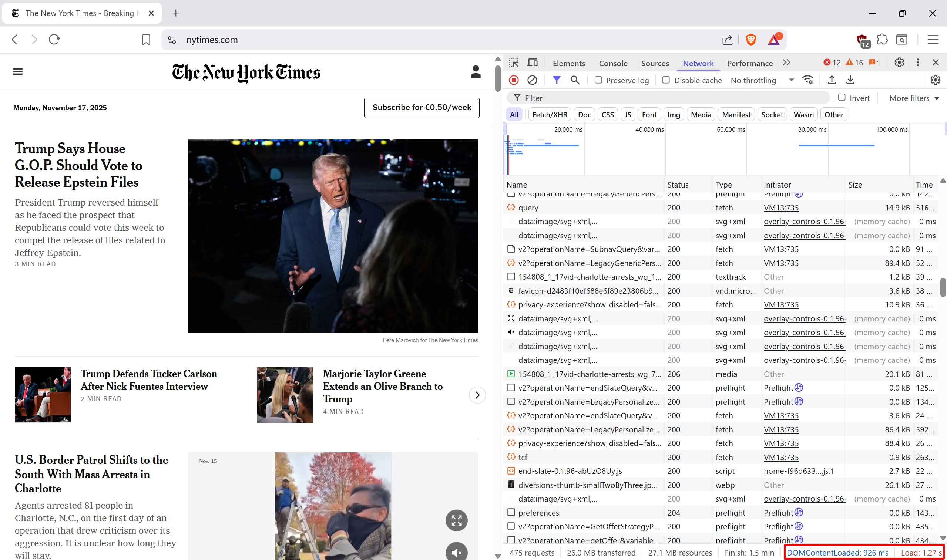The width and height of the screenshot is (947, 560).
Task: Close the DevTools panel
Action: (x=935, y=63)
